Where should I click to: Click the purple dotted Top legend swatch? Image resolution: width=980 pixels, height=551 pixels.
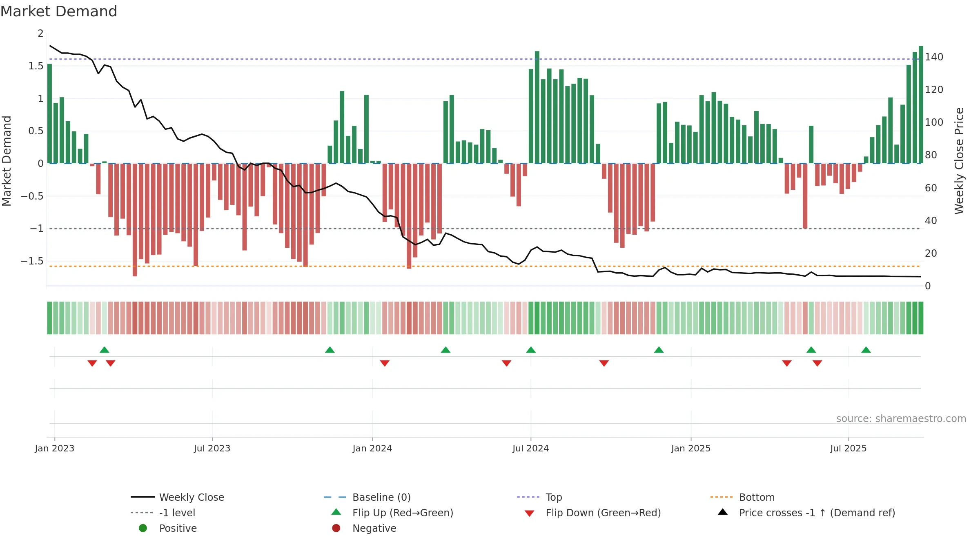[528, 497]
